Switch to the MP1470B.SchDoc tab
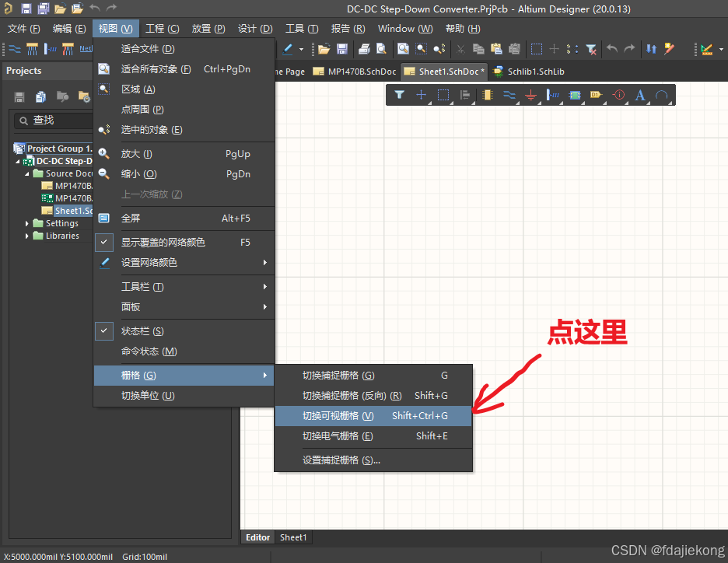The image size is (728, 563). [355, 72]
